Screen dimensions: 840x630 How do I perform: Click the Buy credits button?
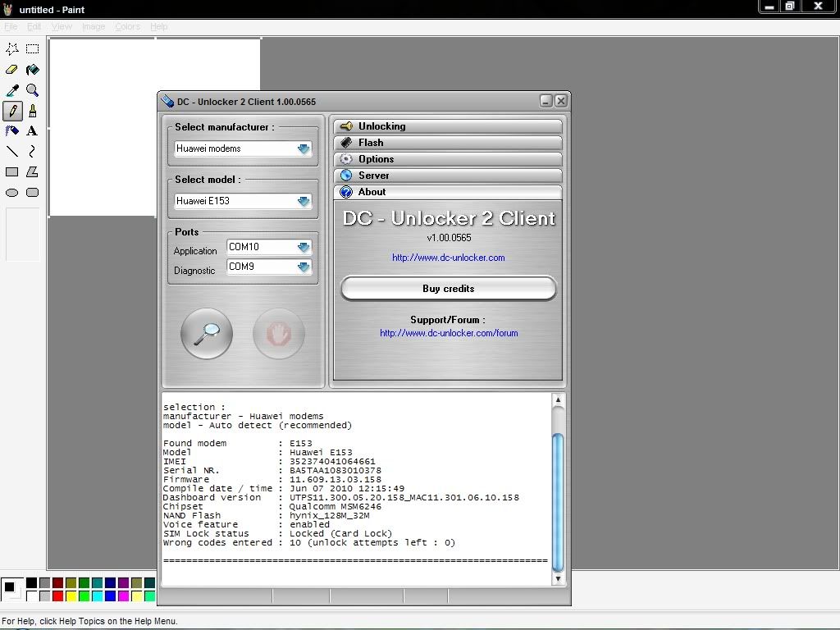click(x=448, y=289)
